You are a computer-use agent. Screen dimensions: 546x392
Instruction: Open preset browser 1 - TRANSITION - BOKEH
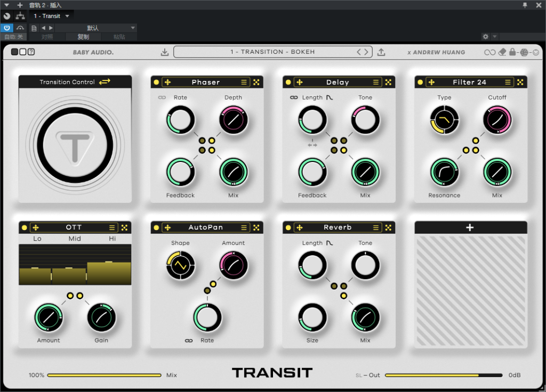pyautogui.click(x=272, y=52)
